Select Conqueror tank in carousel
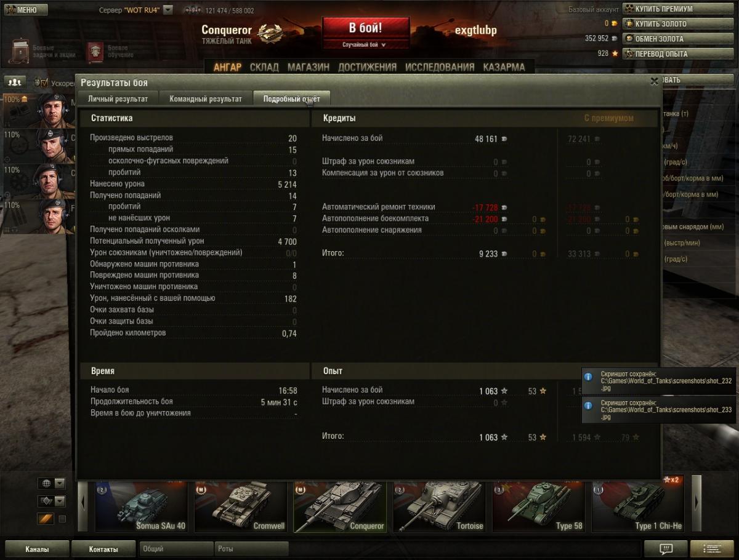The image size is (739, 560). click(x=340, y=507)
